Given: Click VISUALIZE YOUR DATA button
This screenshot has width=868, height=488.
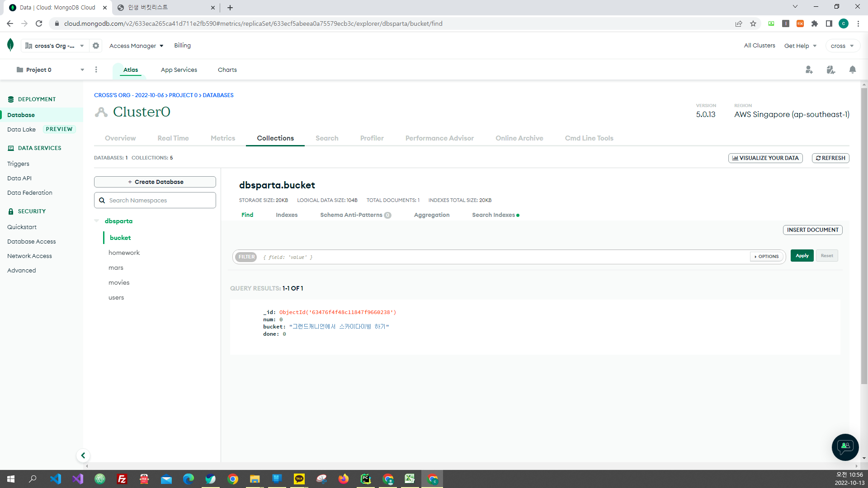Looking at the screenshot, I should click(x=765, y=158).
